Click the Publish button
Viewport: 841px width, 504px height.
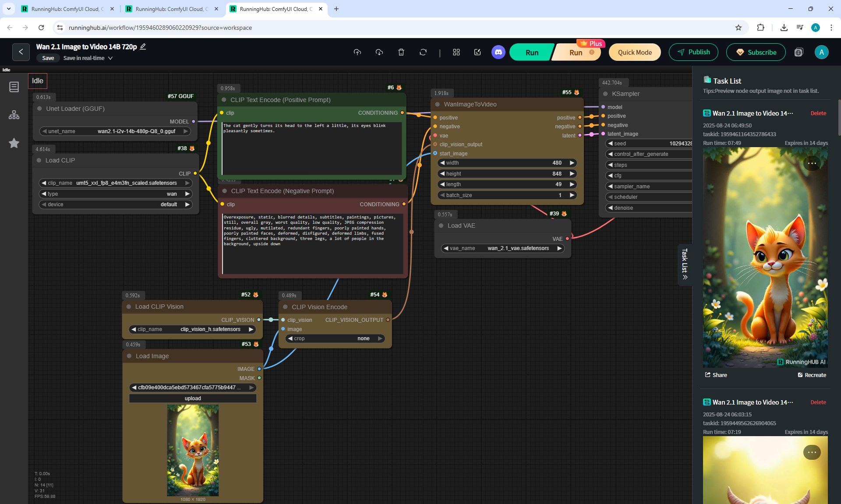tap(693, 52)
